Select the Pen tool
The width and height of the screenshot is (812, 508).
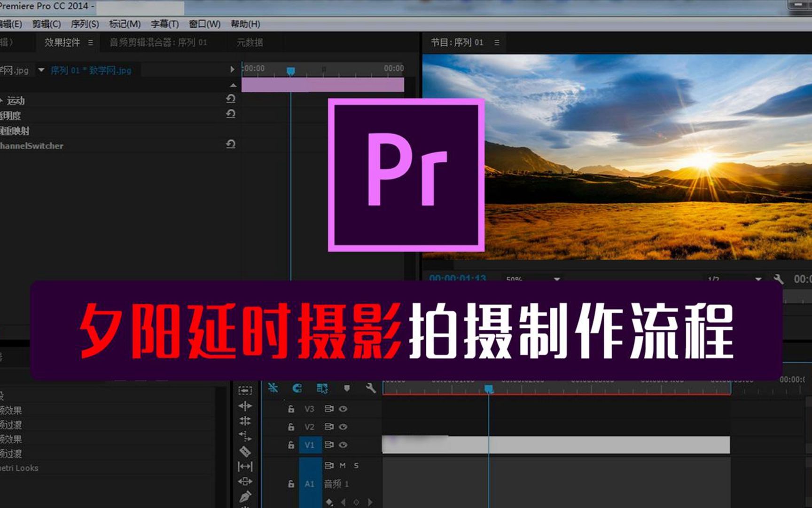(245, 496)
